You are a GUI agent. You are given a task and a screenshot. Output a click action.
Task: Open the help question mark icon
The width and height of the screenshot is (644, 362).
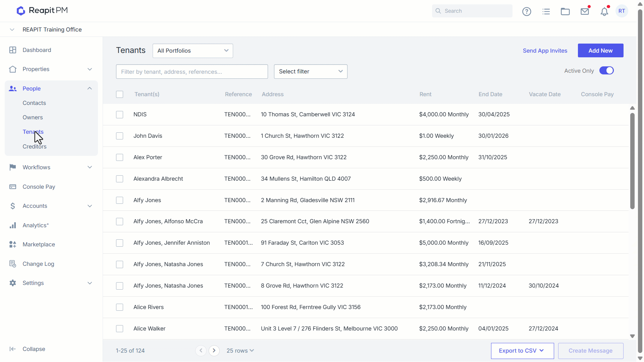pos(527,11)
